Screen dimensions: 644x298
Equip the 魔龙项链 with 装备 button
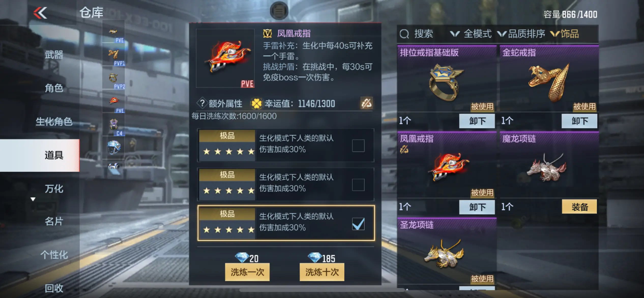point(579,207)
